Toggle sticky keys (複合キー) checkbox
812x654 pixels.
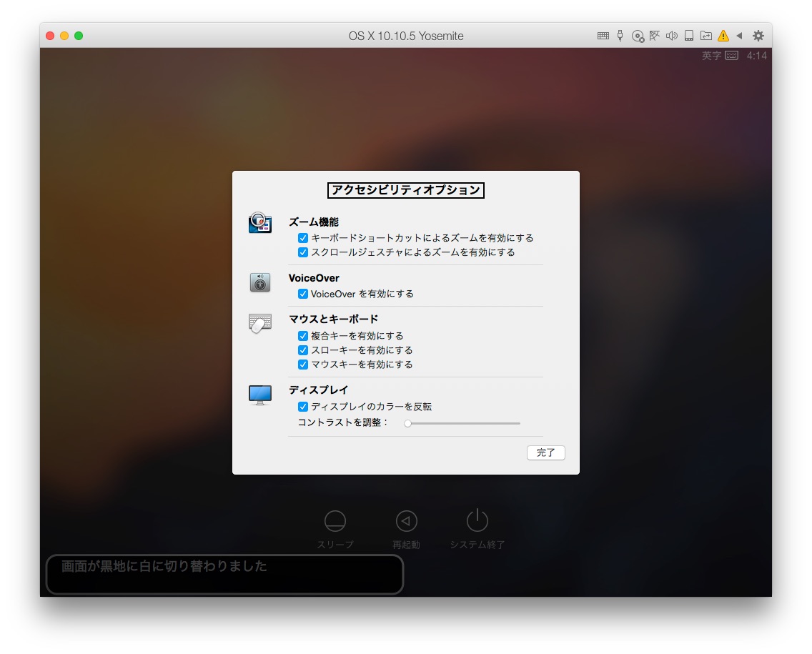pyautogui.click(x=303, y=336)
